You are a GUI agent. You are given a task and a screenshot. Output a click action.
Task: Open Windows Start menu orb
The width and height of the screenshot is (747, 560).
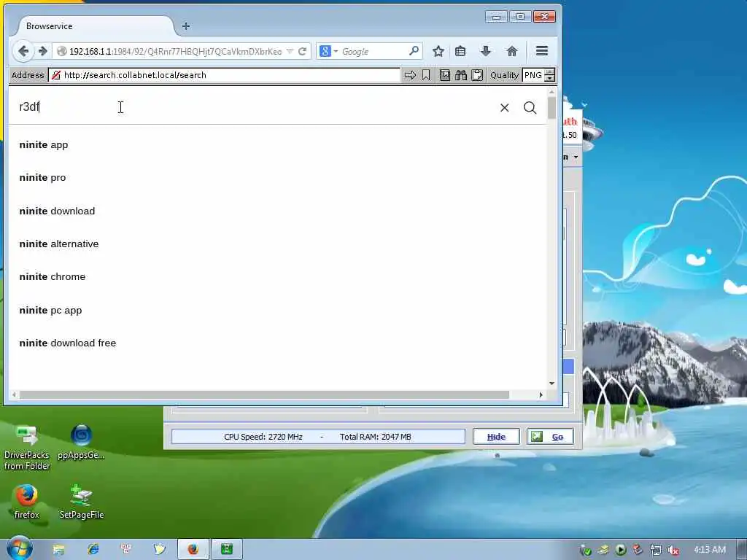[18, 548]
